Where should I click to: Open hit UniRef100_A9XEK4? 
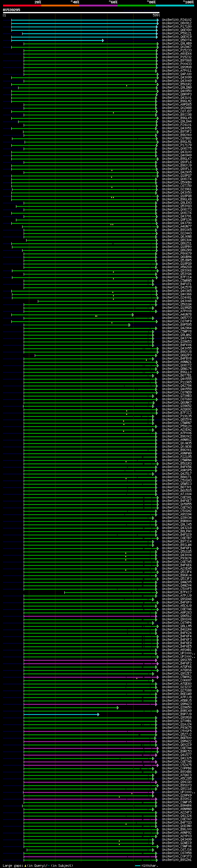pos(177,54)
